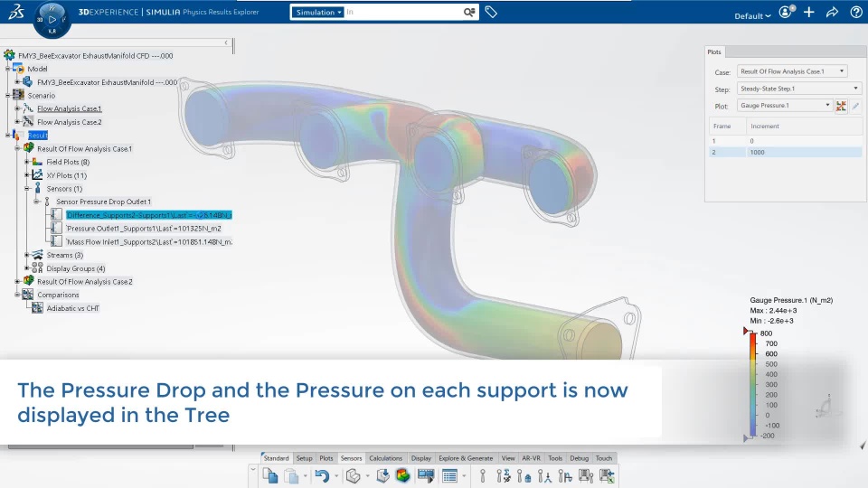Select frame 2 row with increment 1000
Image resolution: width=868 pixels, height=488 pixels.
coord(785,152)
